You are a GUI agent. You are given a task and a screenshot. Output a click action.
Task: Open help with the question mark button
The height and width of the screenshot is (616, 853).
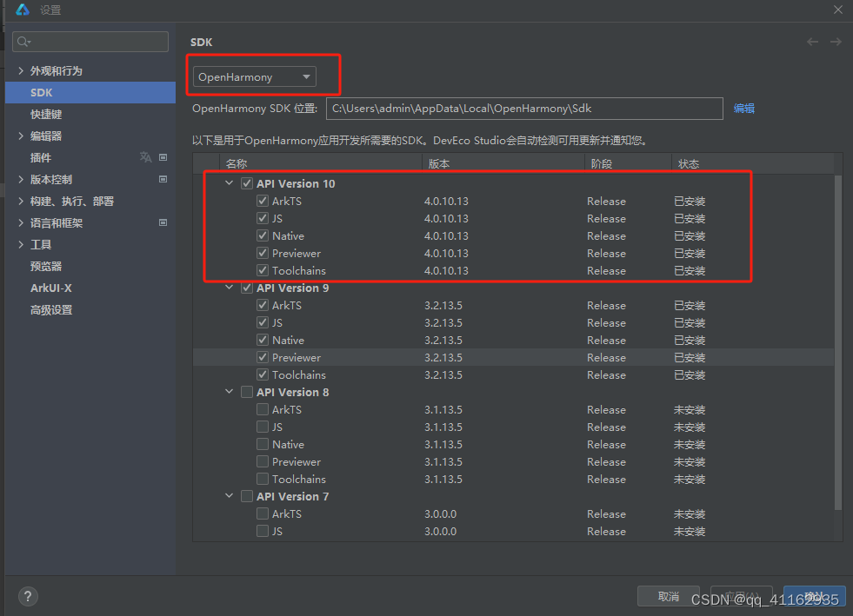coord(29,596)
